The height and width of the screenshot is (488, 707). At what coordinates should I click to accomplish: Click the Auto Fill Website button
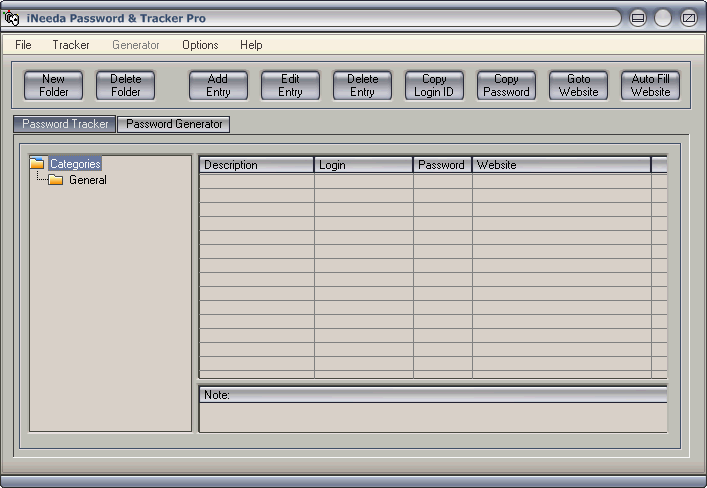[650, 85]
